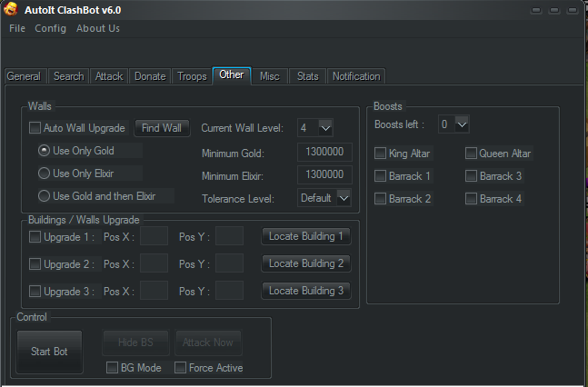Screen dimensions: 588x387
Task: Check the Upgrade 2 checkbox
Action: (x=35, y=264)
